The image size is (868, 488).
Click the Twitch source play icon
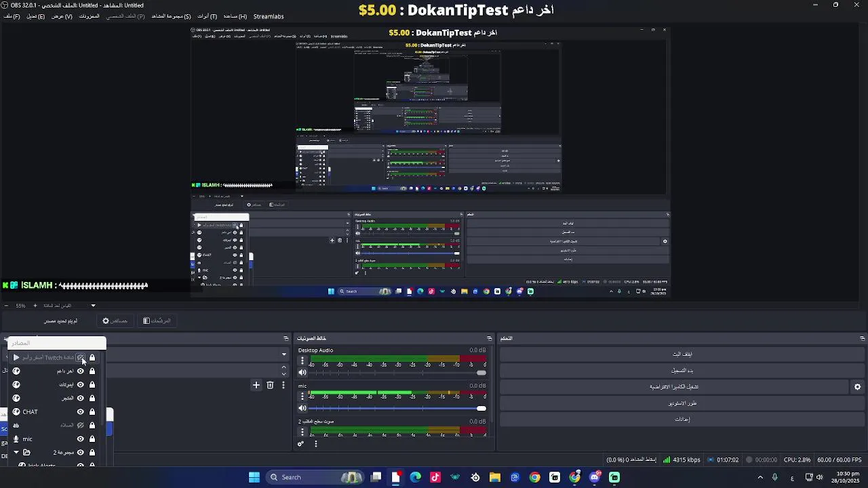pyautogui.click(x=16, y=357)
